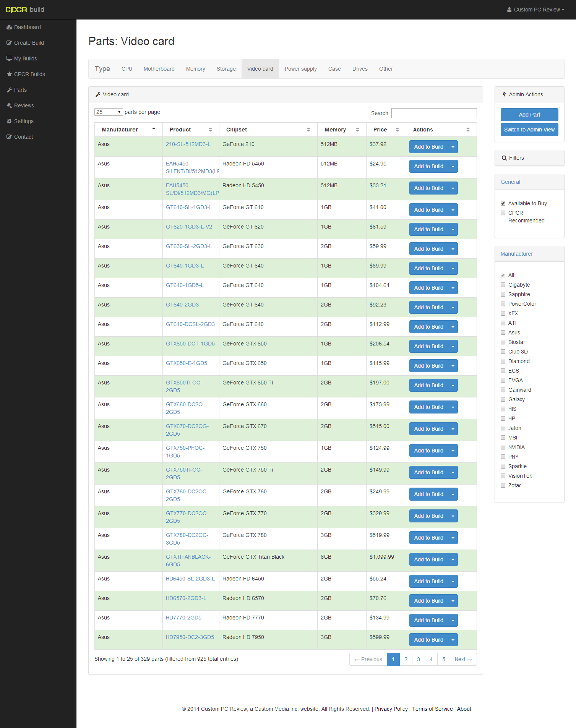
Task: Click the magnifier icon beside Filters
Action: [504, 158]
